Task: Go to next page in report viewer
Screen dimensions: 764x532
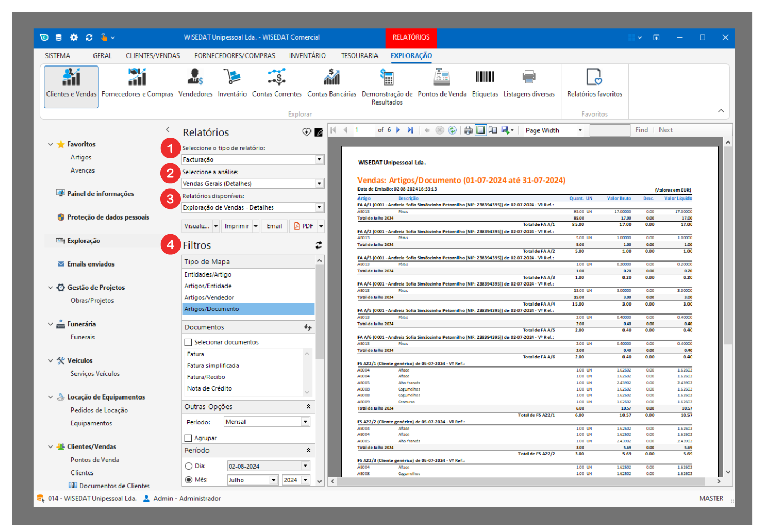Action: tap(398, 130)
